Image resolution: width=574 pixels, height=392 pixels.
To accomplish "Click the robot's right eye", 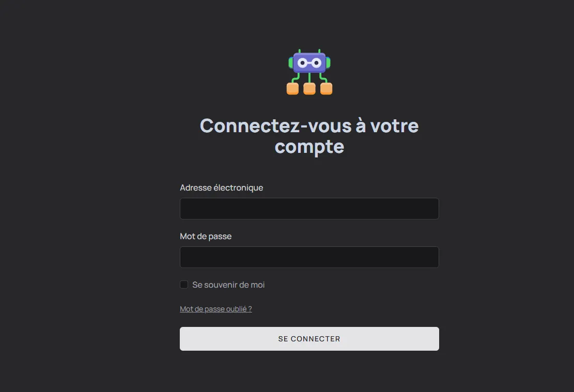I will coord(316,62).
